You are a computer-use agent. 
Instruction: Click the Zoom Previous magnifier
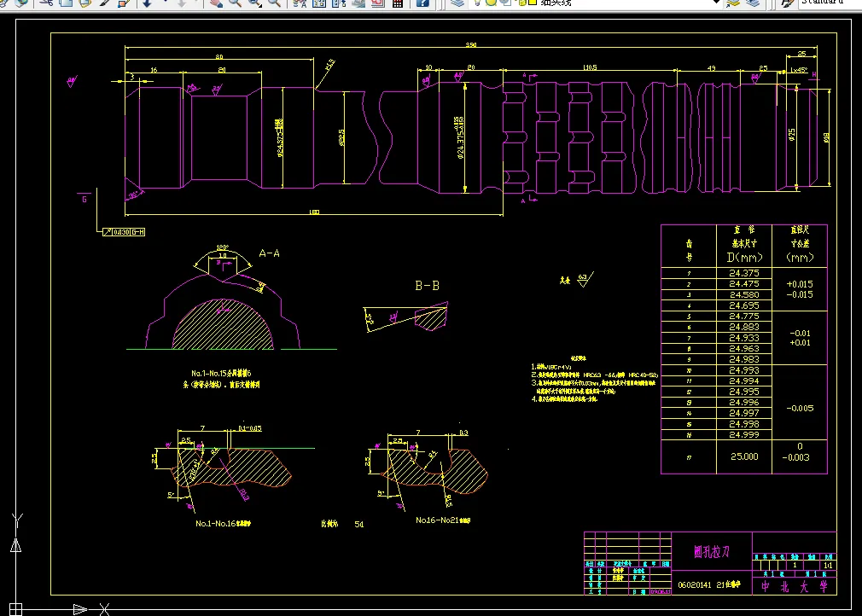pos(274,3)
